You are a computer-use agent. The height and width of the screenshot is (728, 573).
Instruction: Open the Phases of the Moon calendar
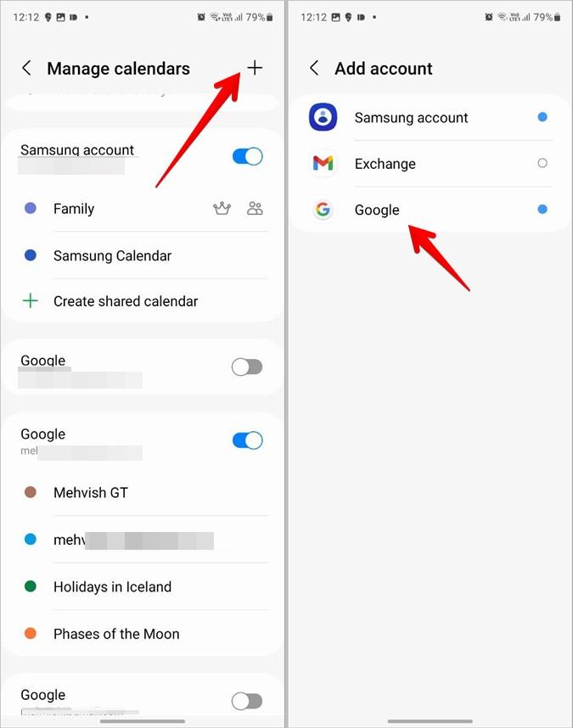point(143,633)
